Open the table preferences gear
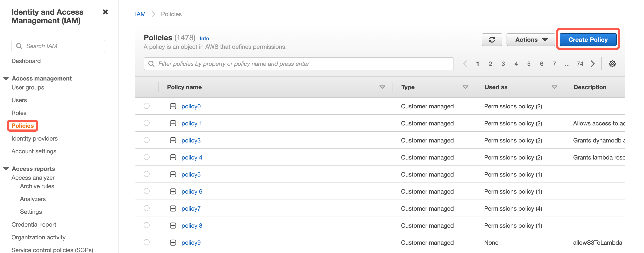Viewport: 644px width, 253px height. [612, 64]
